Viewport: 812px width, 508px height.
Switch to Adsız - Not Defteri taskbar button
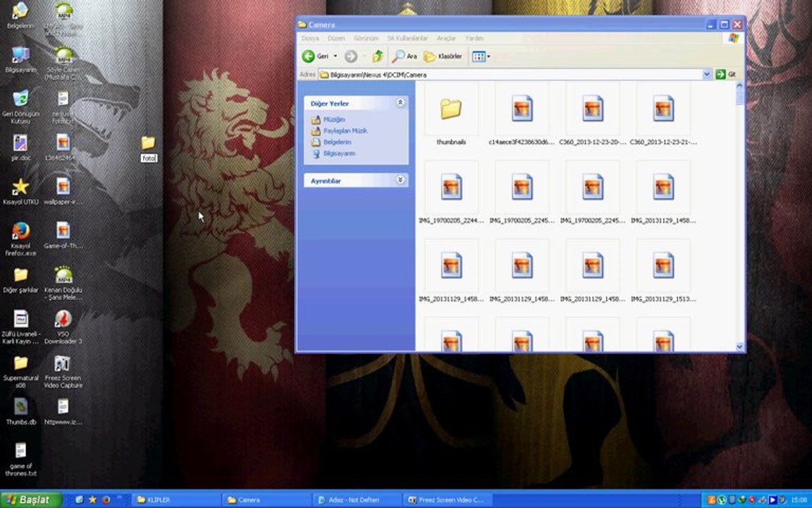[358, 500]
